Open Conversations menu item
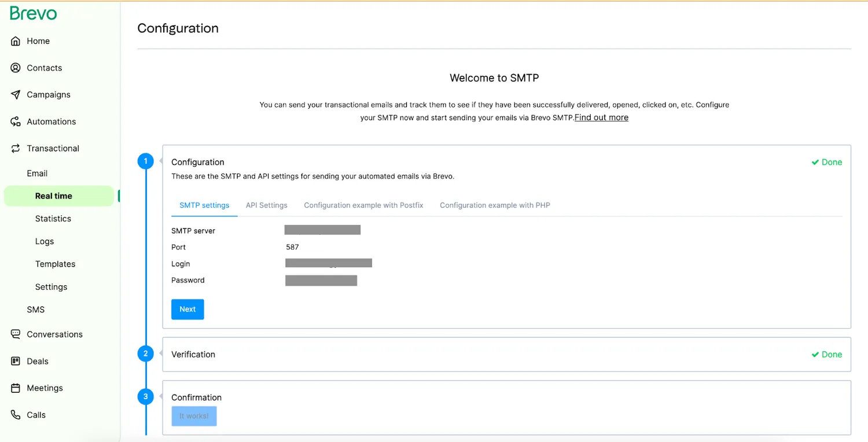This screenshot has width=868, height=442. [54, 334]
